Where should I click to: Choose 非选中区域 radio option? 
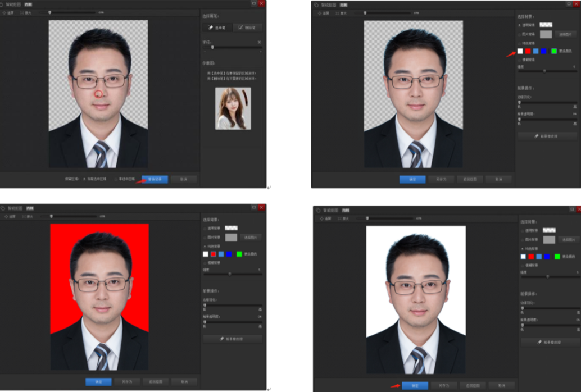click(x=116, y=179)
